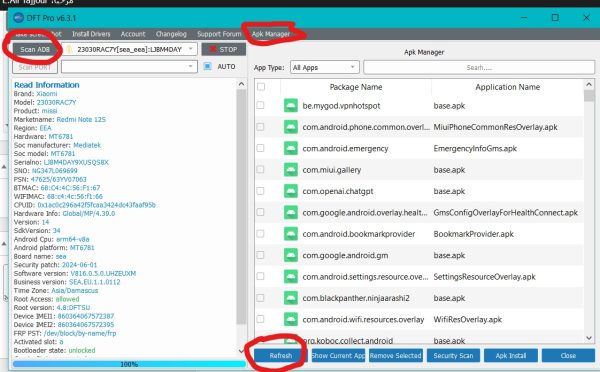
Task: Tick checkbox for be.mygod.vpnhotspot
Action: (261, 105)
